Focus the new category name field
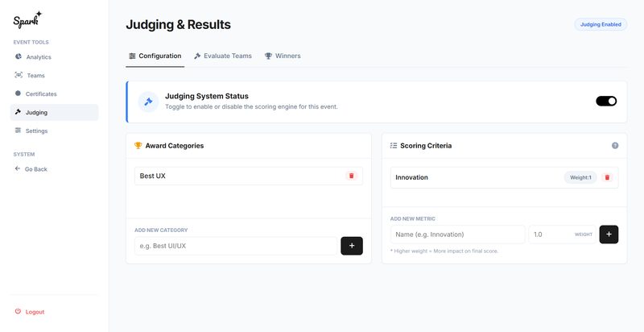The height and width of the screenshot is (332, 644). [235, 246]
